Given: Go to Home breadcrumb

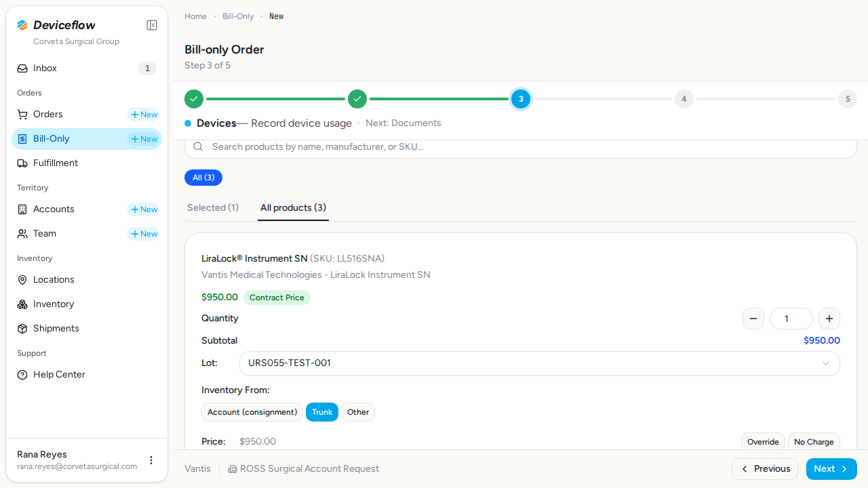Looking at the screenshot, I should coord(195,16).
